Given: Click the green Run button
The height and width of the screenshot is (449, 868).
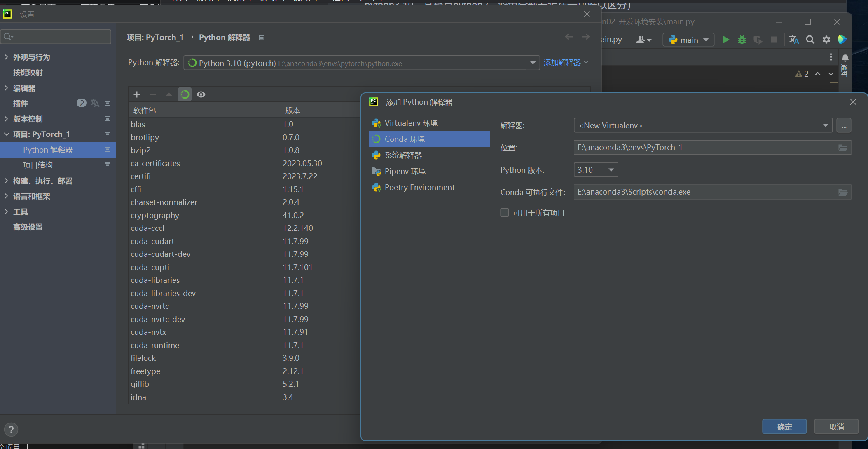Looking at the screenshot, I should [x=726, y=40].
